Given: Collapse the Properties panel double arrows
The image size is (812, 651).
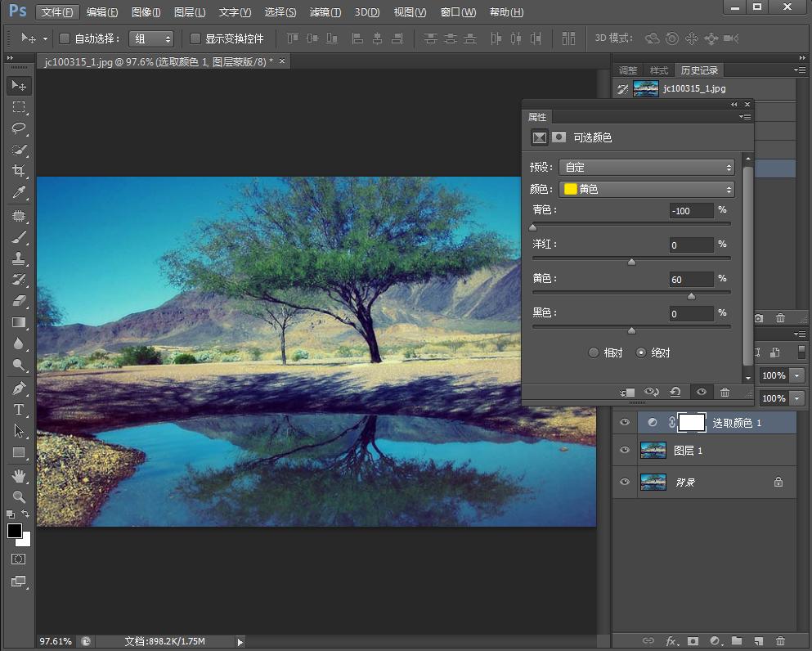Looking at the screenshot, I should point(733,105).
